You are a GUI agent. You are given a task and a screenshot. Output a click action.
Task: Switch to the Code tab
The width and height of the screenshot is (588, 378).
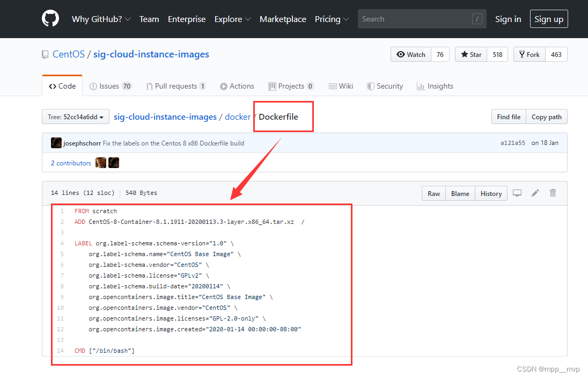[62, 86]
